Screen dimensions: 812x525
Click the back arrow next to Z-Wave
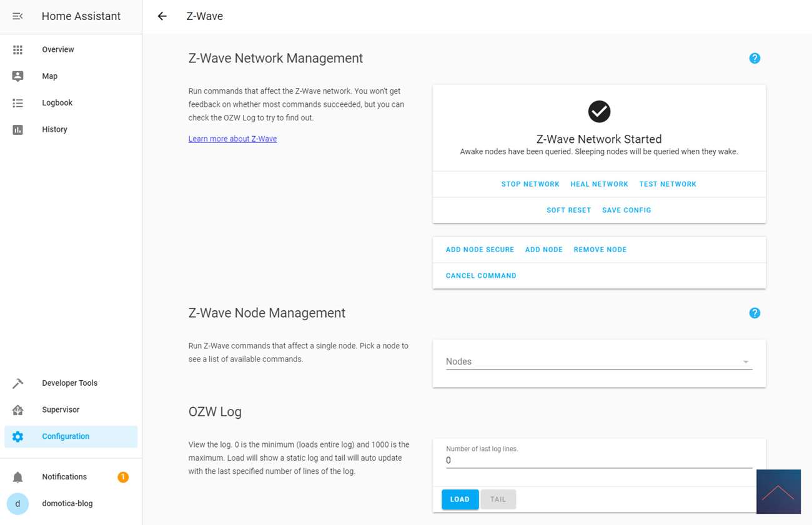(162, 16)
